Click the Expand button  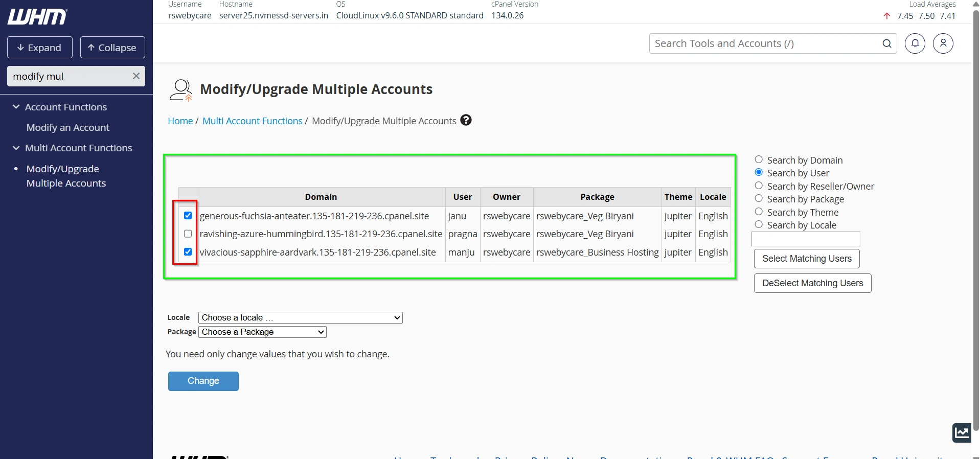[x=40, y=48]
